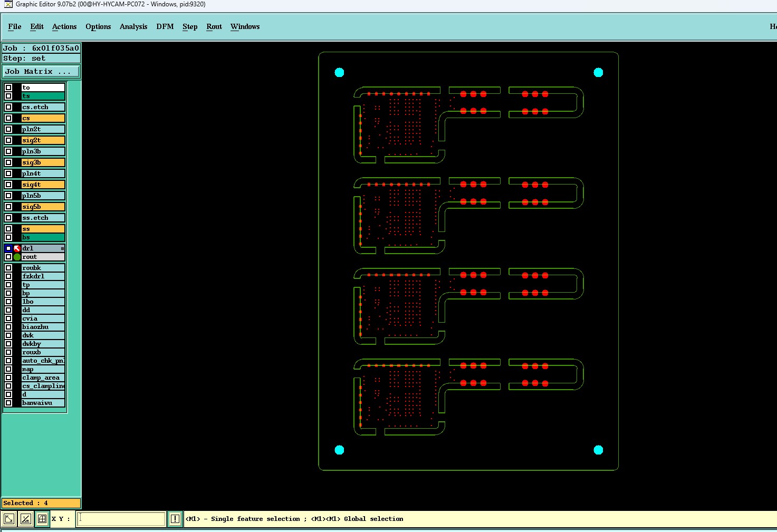This screenshot has width=777, height=532.
Task: Toggle the checked drl layer checkbox
Action: point(8,248)
